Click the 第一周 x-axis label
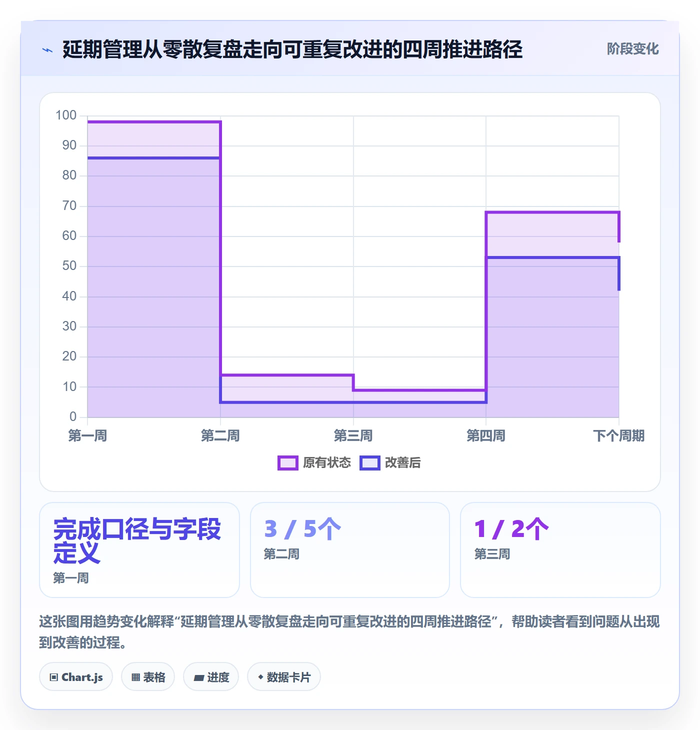The height and width of the screenshot is (730, 700). tap(87, 436)
